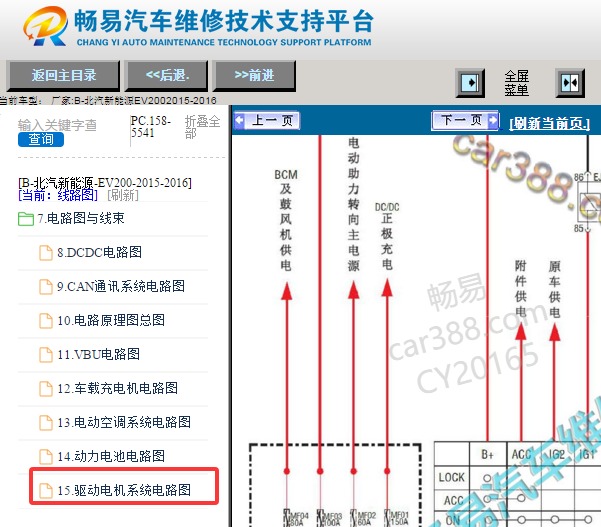Click the [B-北汽新能源-EV200-2015-2016] heading
Image resolution: width=601 pixels, height=527 pixels.
(x=105, y=182)
